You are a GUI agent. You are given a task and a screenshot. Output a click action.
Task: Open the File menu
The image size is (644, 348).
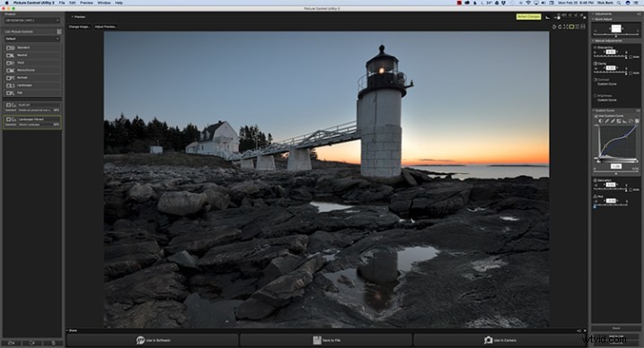click(62, 3)
